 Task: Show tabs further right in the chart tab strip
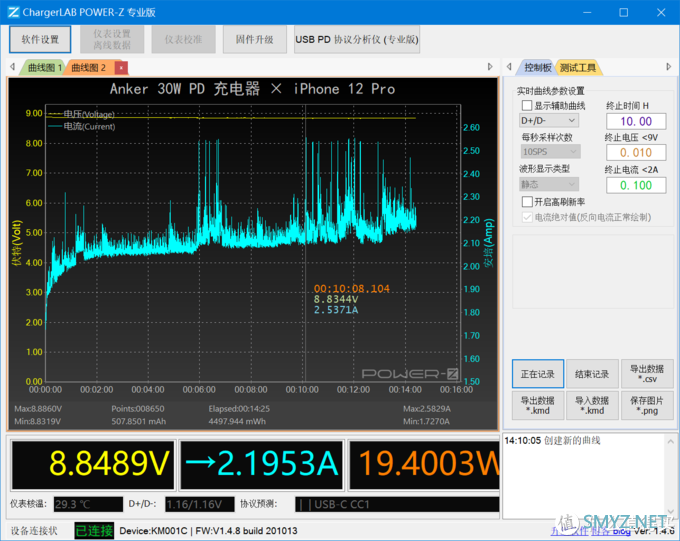pos(490,67)
